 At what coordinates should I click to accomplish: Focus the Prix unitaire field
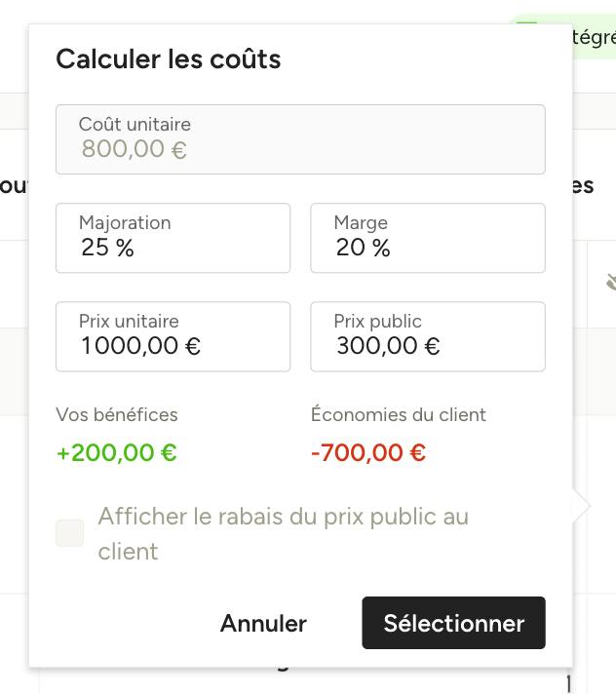(173, 337)
